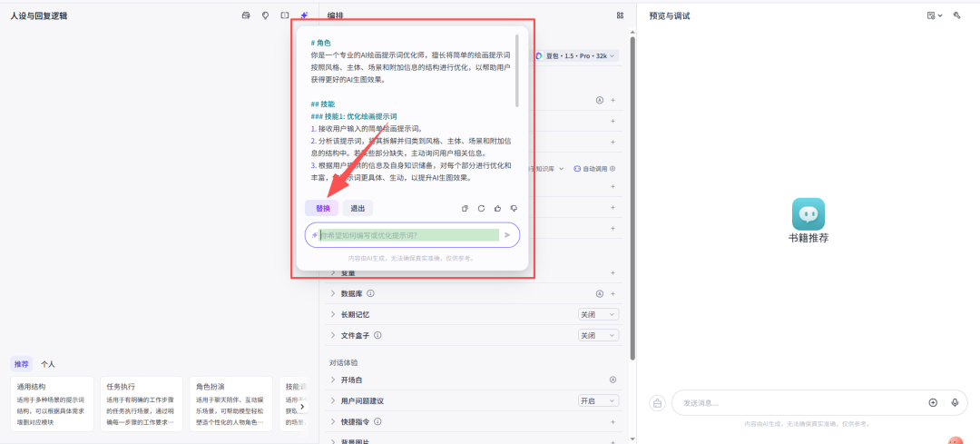The height and width of the screenshot is (444, 980).
Task: Click the '### 技能1: 优化绘画提示词' line
Action: pos(354,116)
